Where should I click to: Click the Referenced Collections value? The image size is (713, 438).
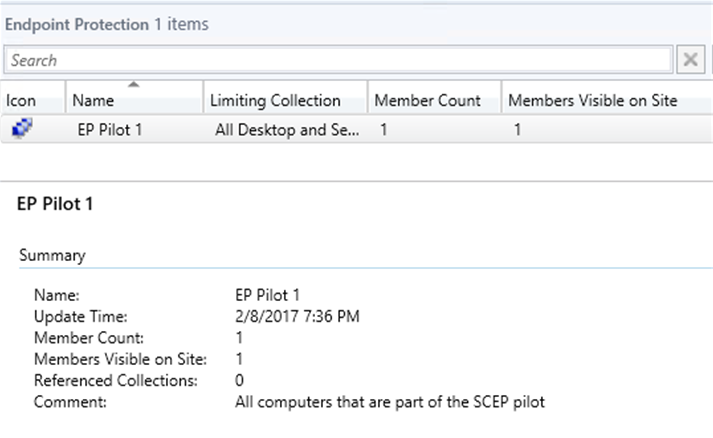238,380
